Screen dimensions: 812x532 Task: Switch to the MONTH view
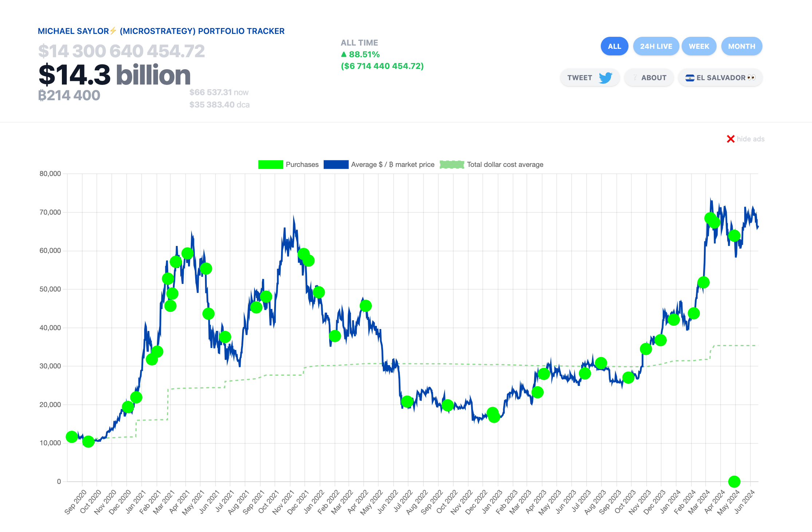tap(741, 46)
